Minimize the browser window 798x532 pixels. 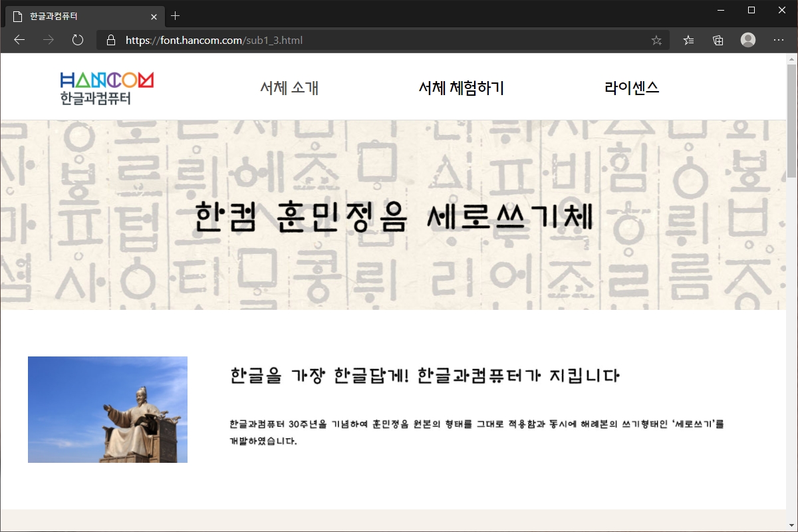(x=721, y=10)
